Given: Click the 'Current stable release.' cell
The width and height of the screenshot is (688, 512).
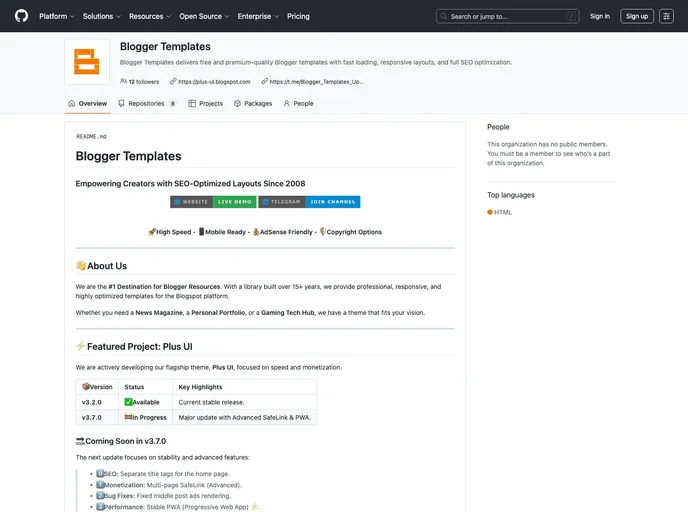Looking at the screenshot, I should (244, 402).
